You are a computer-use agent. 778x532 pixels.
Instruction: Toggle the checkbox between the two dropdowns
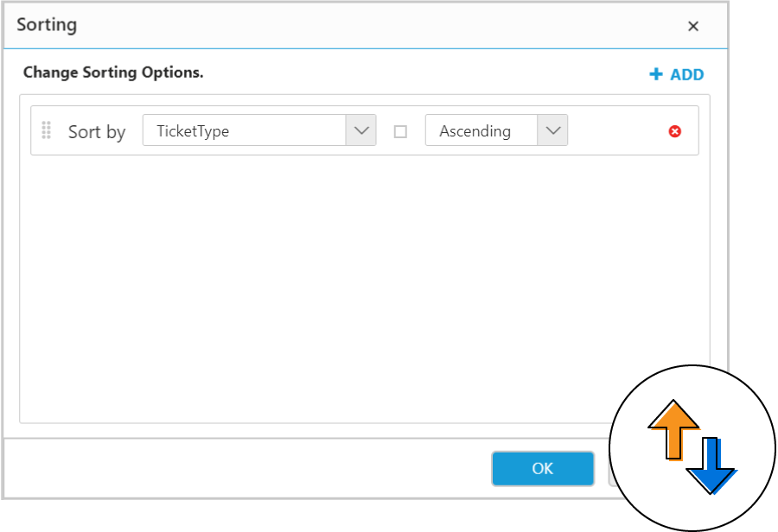coord(400,130)
